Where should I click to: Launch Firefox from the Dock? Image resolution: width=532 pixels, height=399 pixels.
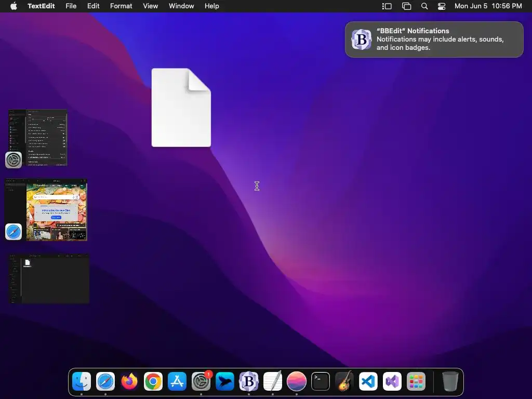pyautogui.click(x=129, y=381)
